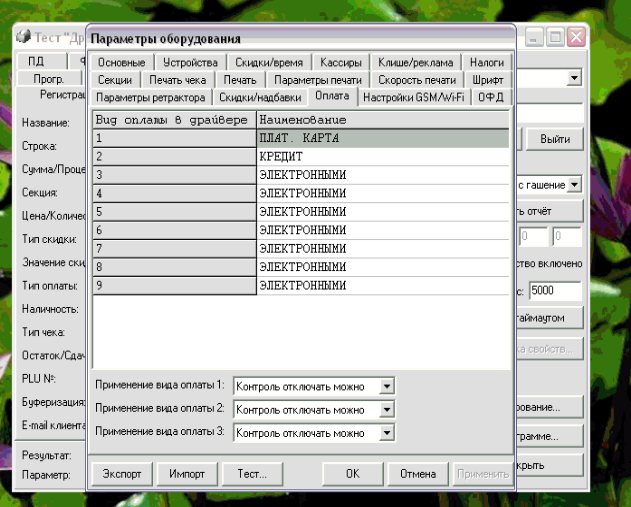Go to the Параметры печати tab
The height and width of the screenshot is (507, 631).
coord(318,79)
